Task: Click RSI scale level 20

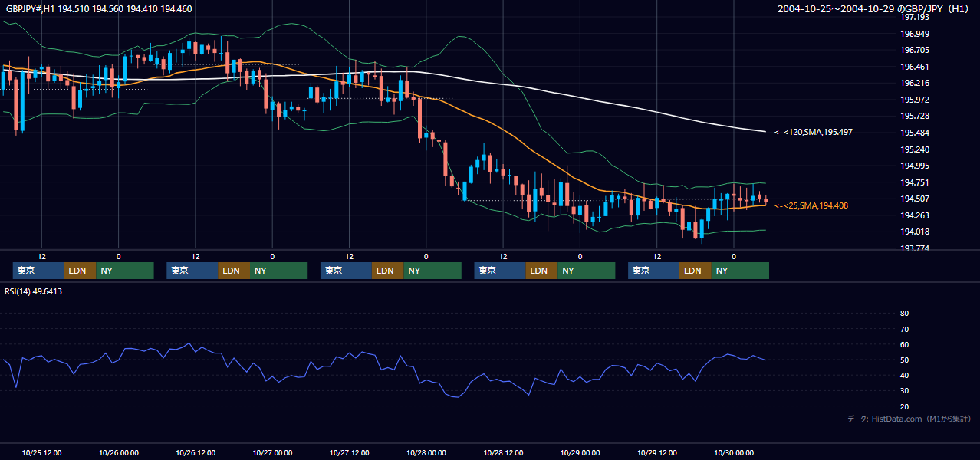Action: coord(904,406)
